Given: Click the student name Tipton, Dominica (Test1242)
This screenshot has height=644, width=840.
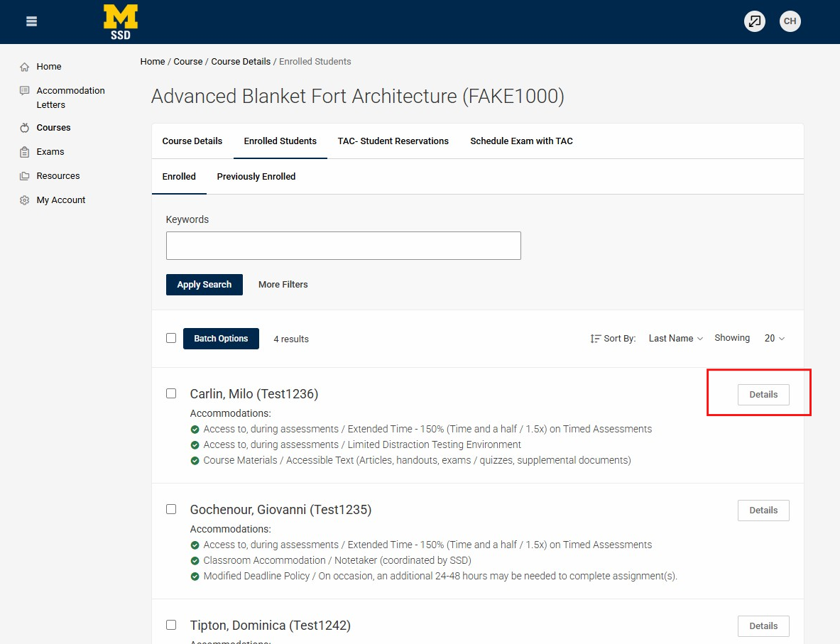Looking at the screenshot, I should (270, 626).
